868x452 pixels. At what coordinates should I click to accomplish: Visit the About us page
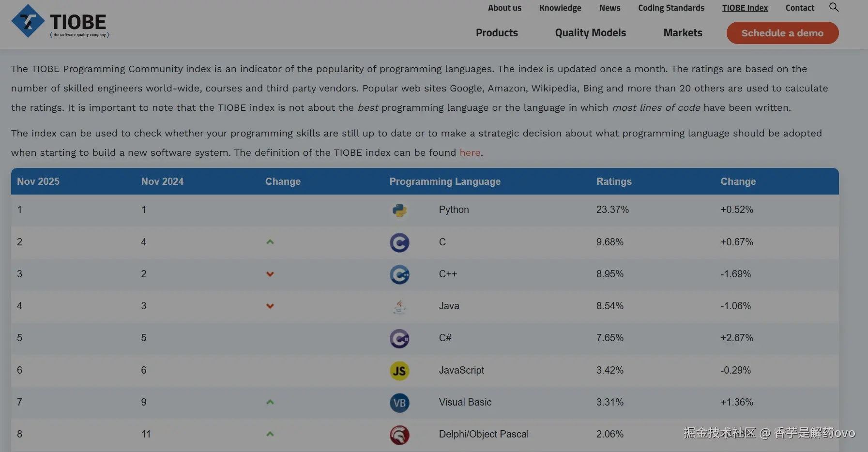pos(504,8)
